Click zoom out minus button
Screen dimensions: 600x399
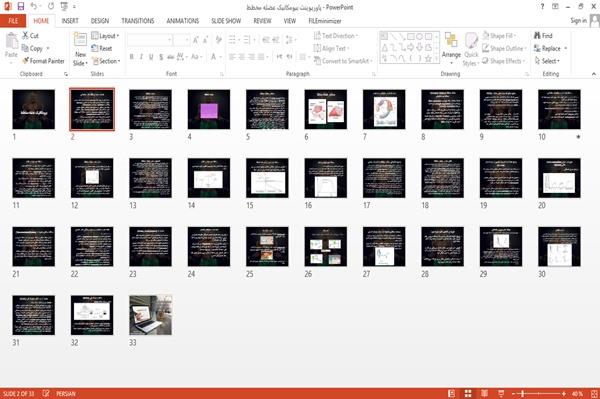(x=514, y=393)
